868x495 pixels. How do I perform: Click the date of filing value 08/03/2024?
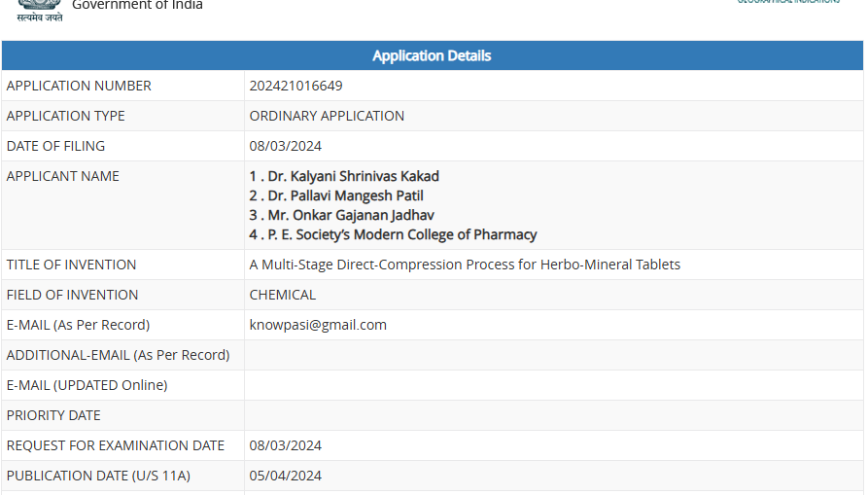[x=285, y=146]
